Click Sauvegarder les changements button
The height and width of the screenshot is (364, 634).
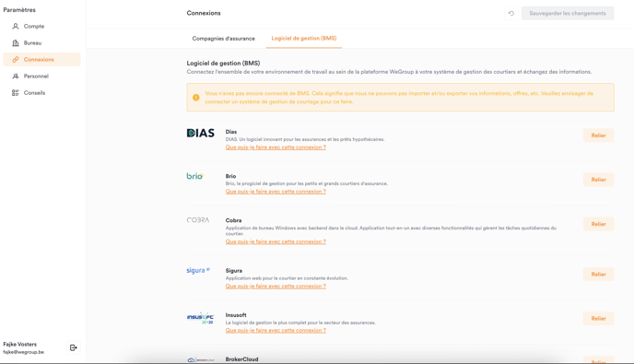pos(568,13)
